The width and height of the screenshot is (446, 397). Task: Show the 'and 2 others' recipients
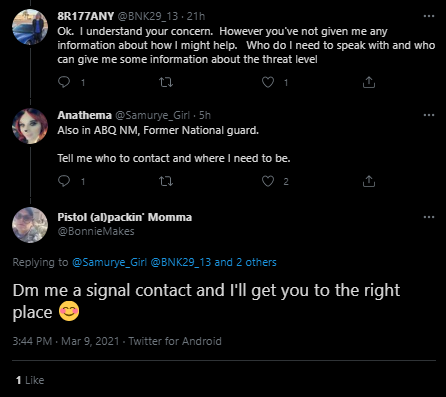click(x=245, y=262)
